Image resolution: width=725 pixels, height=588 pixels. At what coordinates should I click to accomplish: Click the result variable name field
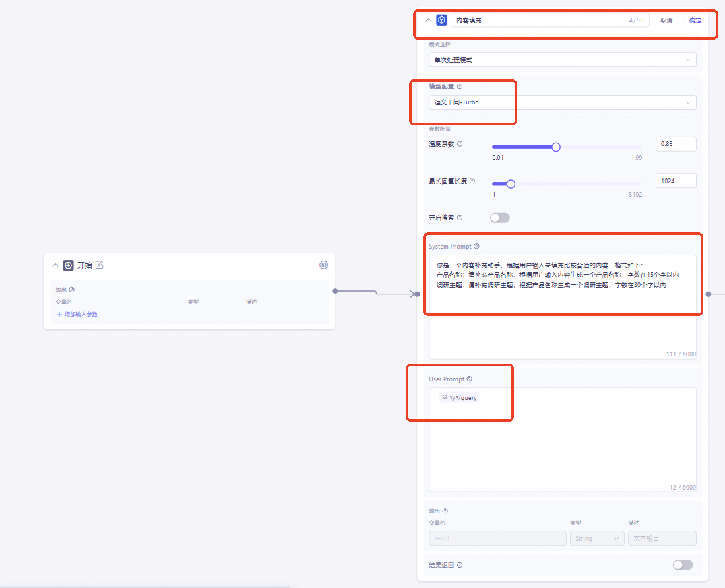tap(497, 538)
